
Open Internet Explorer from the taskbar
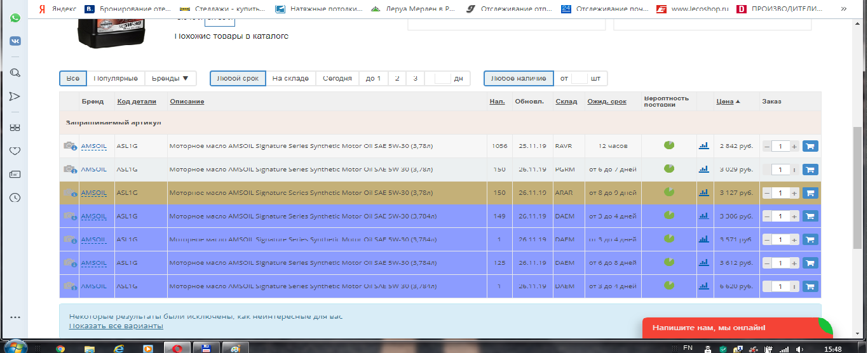tap(118, 348)
